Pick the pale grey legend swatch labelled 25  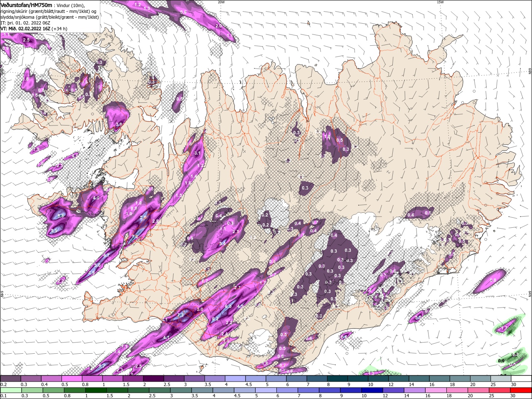501,379
